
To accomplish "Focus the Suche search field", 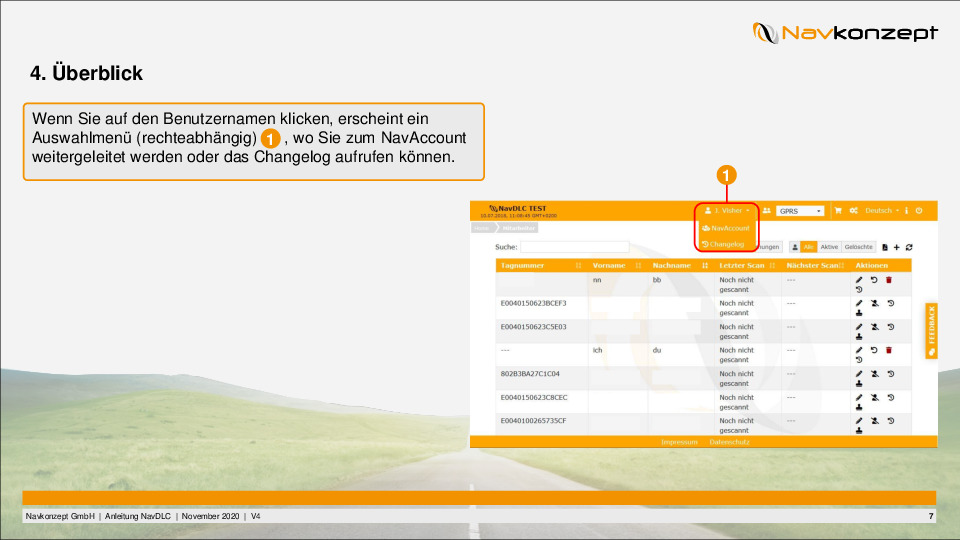I will 574,247.
